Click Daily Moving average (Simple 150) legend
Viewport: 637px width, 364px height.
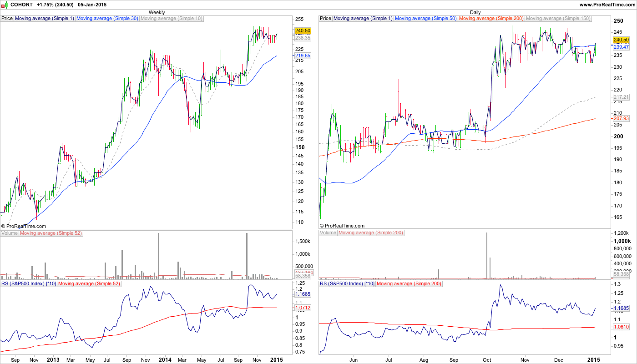coord(558,19)
